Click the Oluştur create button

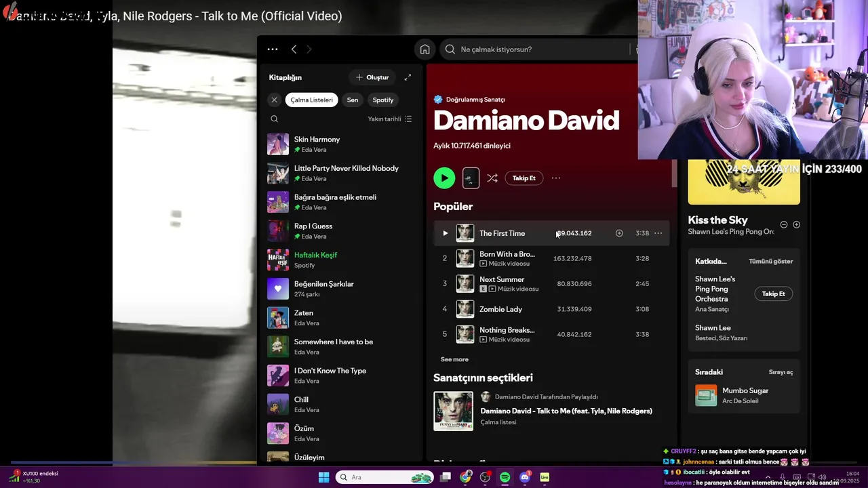pyautogui.click(x=372, y=77)
